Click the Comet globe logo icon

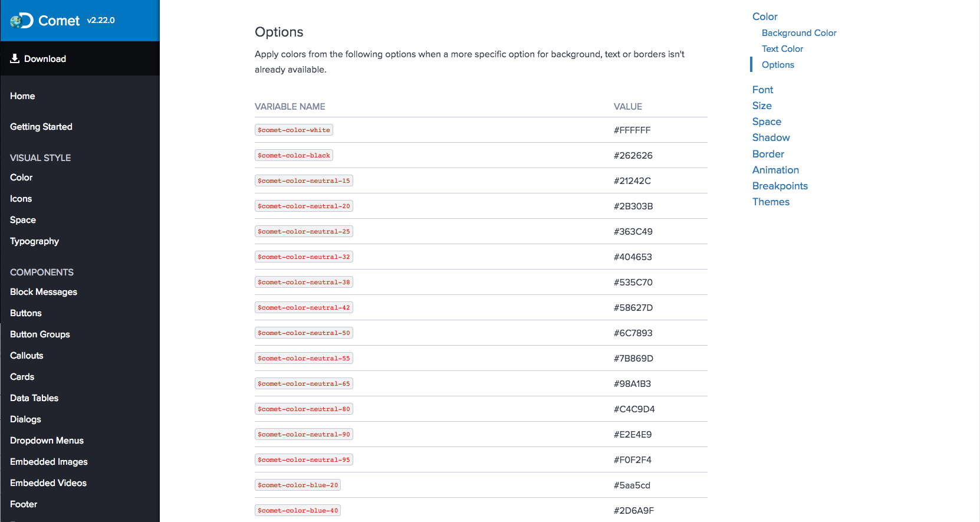point(22,21)
